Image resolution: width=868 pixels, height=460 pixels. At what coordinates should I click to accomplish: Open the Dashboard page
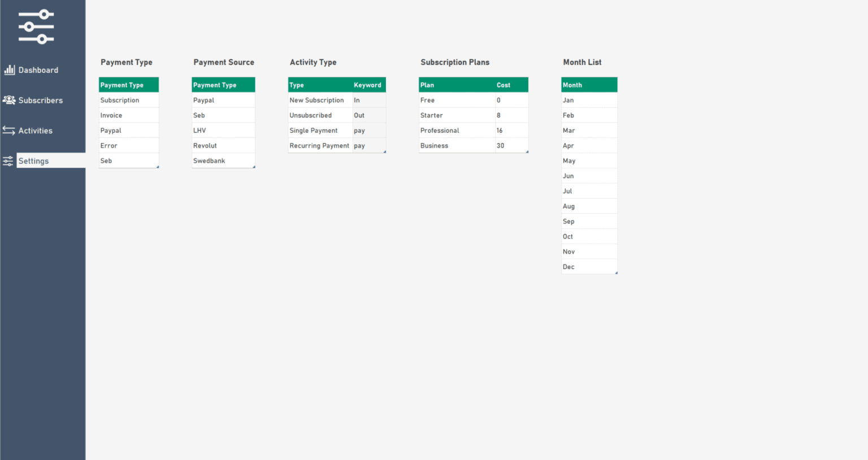[x=40, y=70]
